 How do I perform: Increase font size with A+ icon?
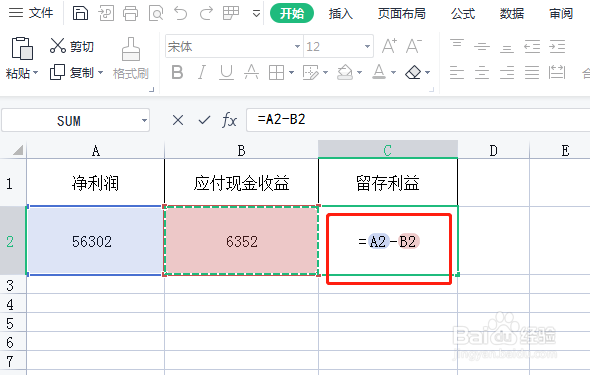(x=389, y=46)
